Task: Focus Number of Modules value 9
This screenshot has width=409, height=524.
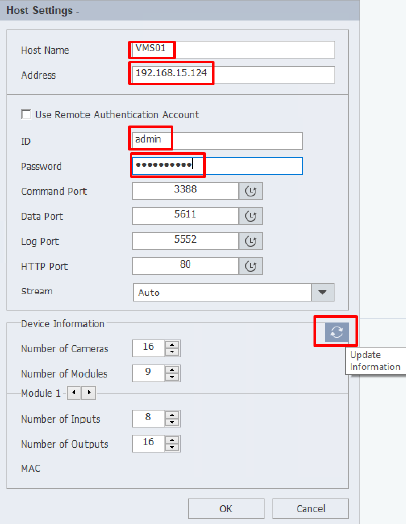Action: coord(148,373)
